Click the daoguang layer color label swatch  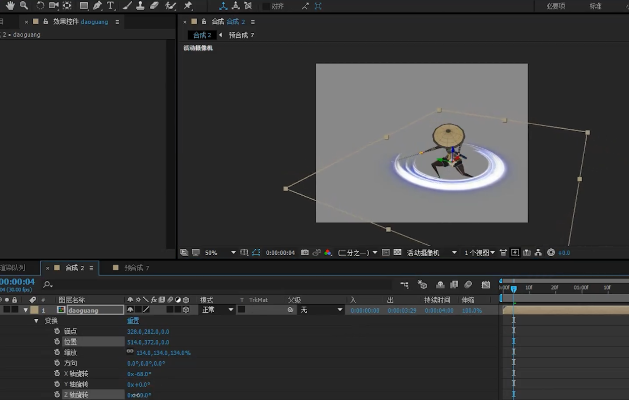[34, 310]
